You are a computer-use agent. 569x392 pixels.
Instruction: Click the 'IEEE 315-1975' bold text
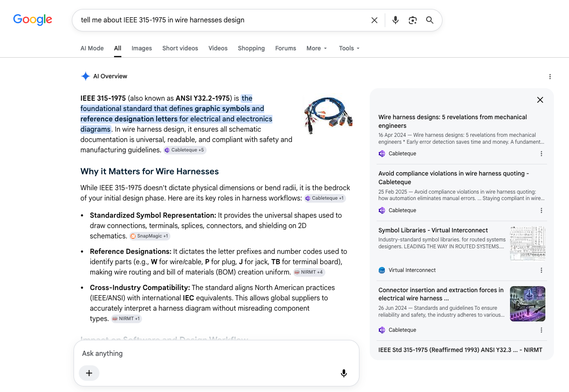tap(103, 98)
